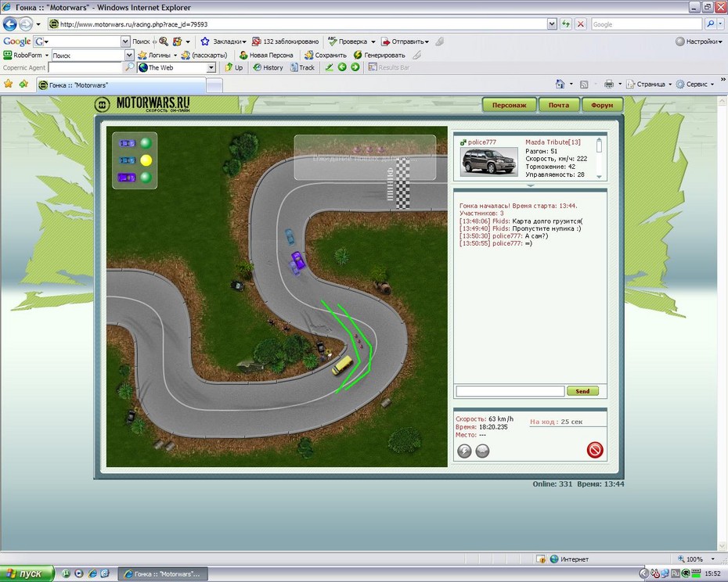Click the Copernic Up button

(234, 67)
